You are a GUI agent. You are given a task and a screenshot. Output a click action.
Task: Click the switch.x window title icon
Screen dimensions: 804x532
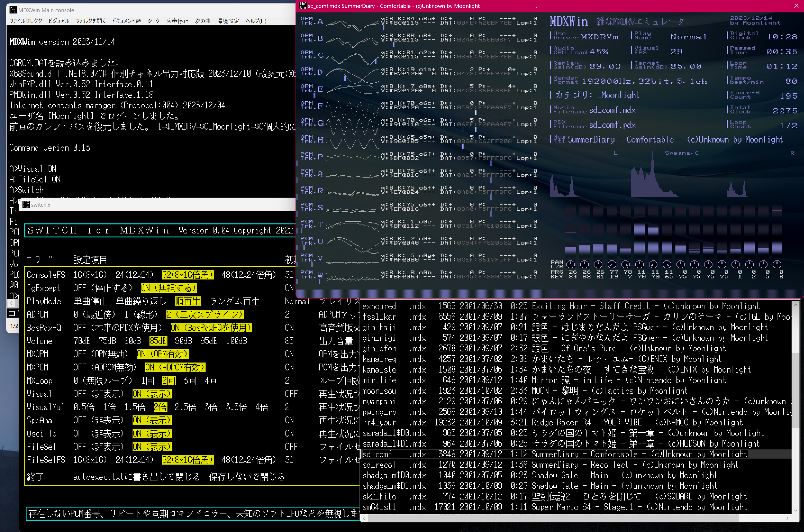pos(26,205)
